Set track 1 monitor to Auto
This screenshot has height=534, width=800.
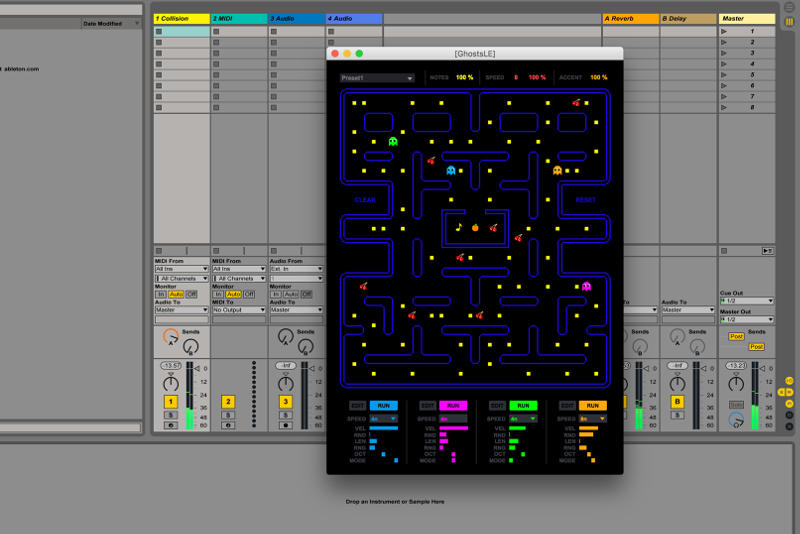(x=176, y=294)
